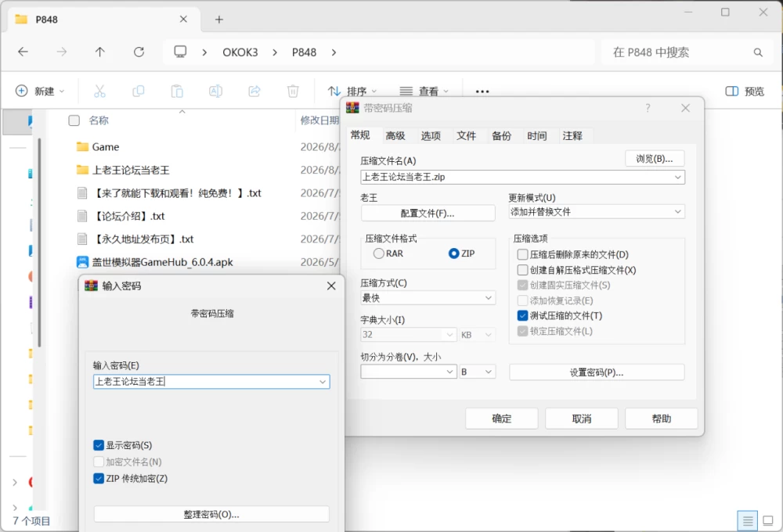Open the 查看 view menu
The height and width of the screenshot is (532, 783).
[x=424, y=92]
